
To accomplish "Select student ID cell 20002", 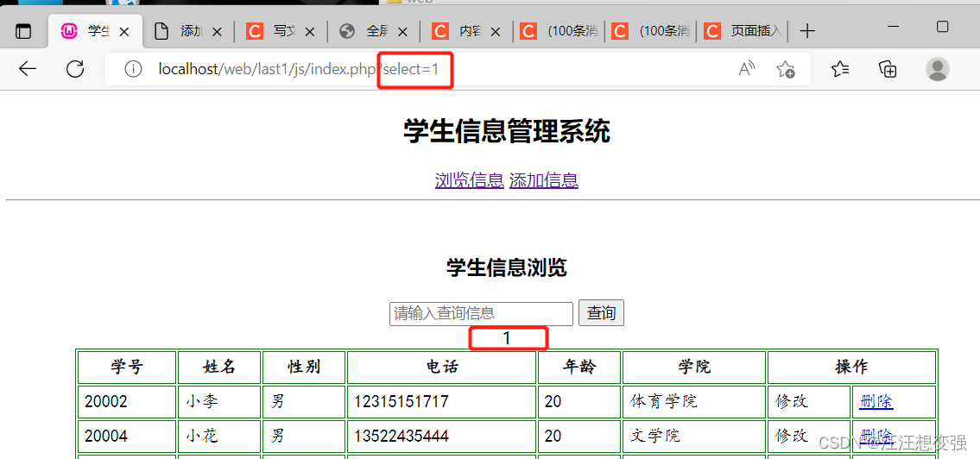I will tap(127, 401).
